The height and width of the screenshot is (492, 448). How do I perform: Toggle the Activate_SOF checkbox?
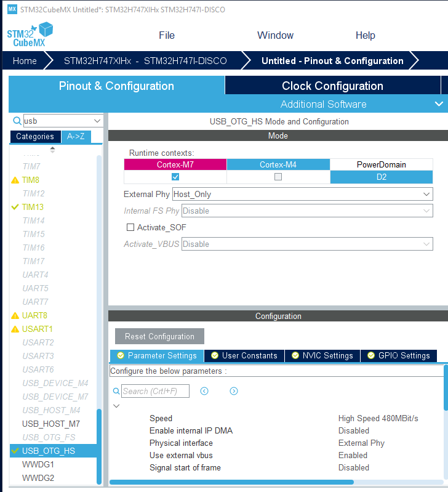point(130,227)
